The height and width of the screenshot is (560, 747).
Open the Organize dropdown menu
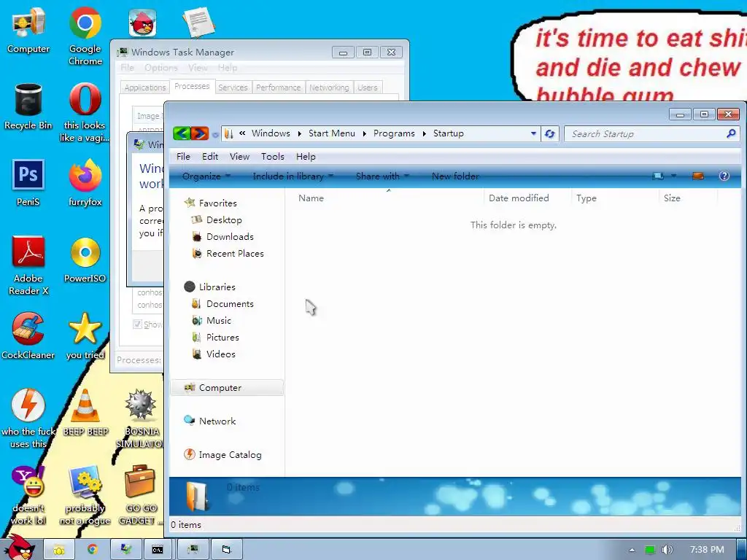pos(206,176)
